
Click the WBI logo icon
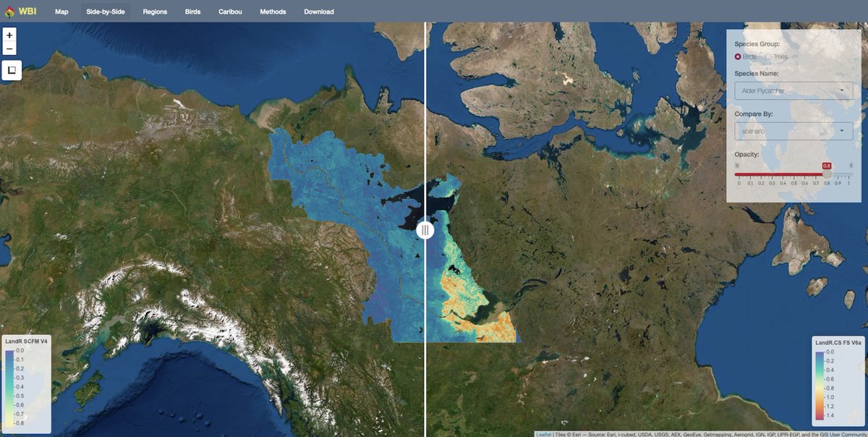[9, 11]
